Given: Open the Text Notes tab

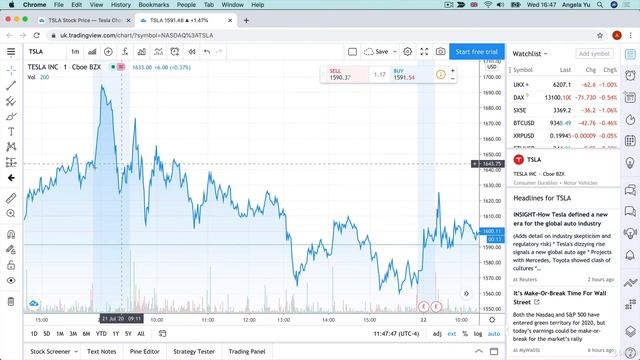Looking at the screenshot, I should point(102,351).
